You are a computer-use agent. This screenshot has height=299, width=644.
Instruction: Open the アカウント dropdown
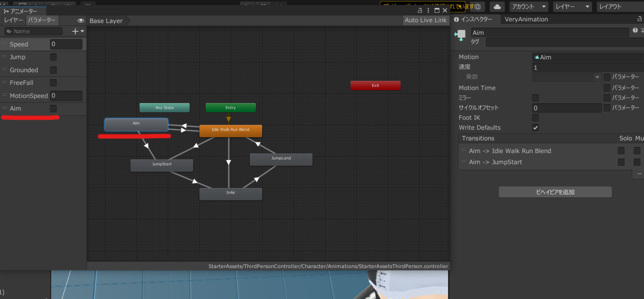point(529,7)
